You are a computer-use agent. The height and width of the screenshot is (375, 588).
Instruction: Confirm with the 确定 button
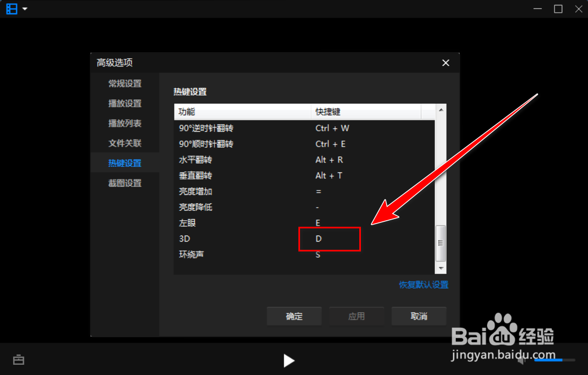(x=294, y=316)
